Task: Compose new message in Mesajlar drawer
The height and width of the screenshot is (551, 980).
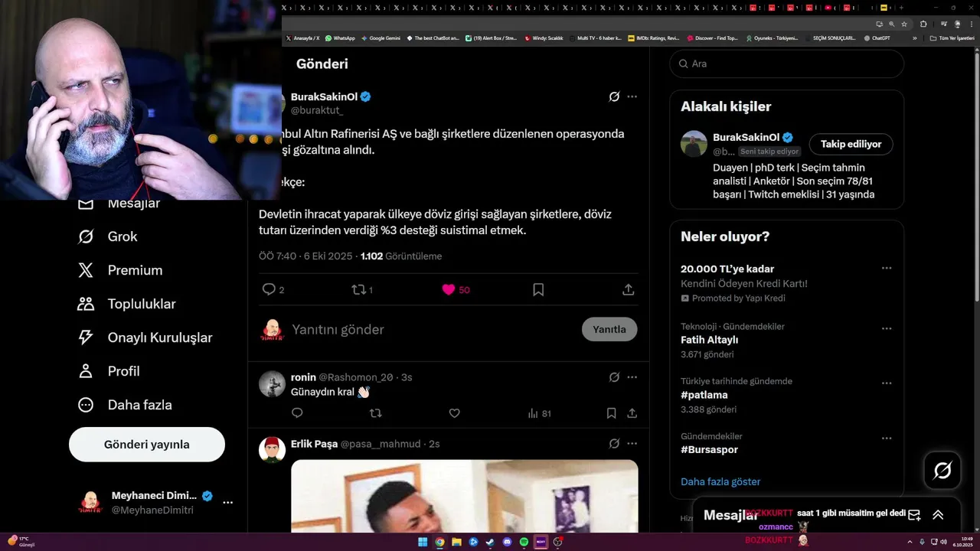Action: 914,515
